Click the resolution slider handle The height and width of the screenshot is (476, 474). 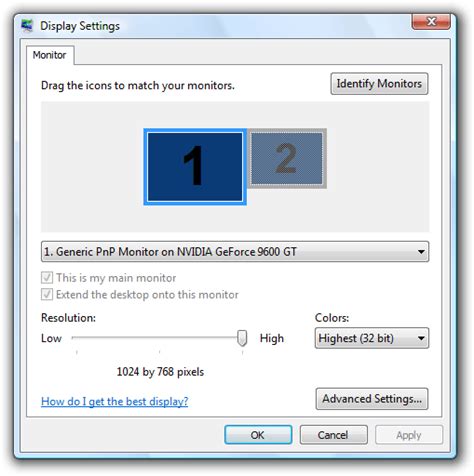pos(242,338)
